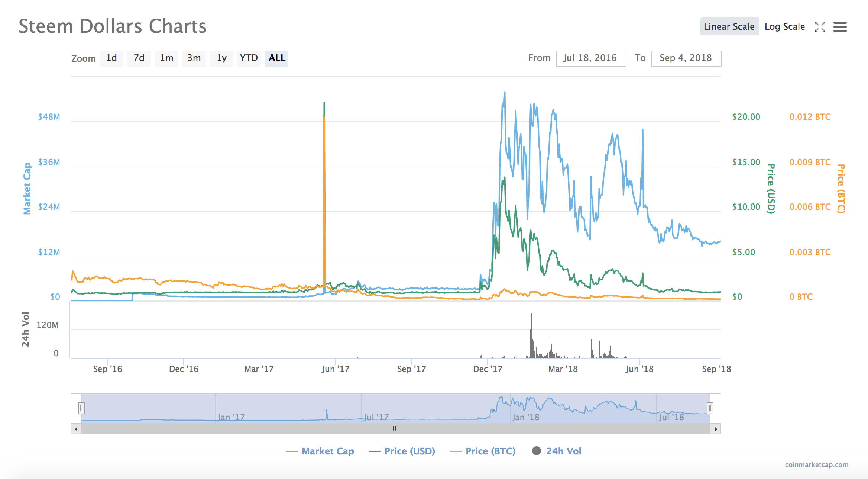Toggle Price (USD) series in legend
Screen dimensions: 868x479
pyautogui.click(x=402, y=451)
